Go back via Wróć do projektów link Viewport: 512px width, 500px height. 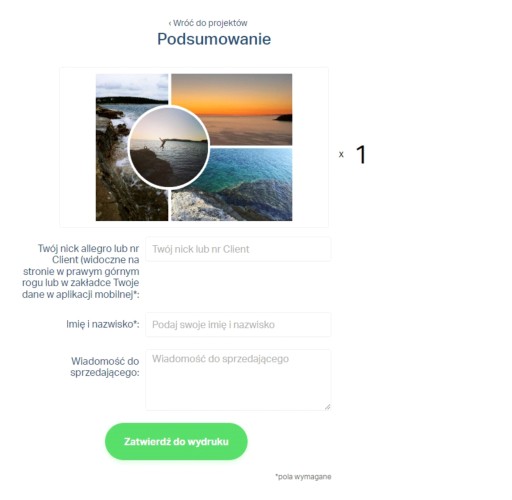[x=208, y=23]
